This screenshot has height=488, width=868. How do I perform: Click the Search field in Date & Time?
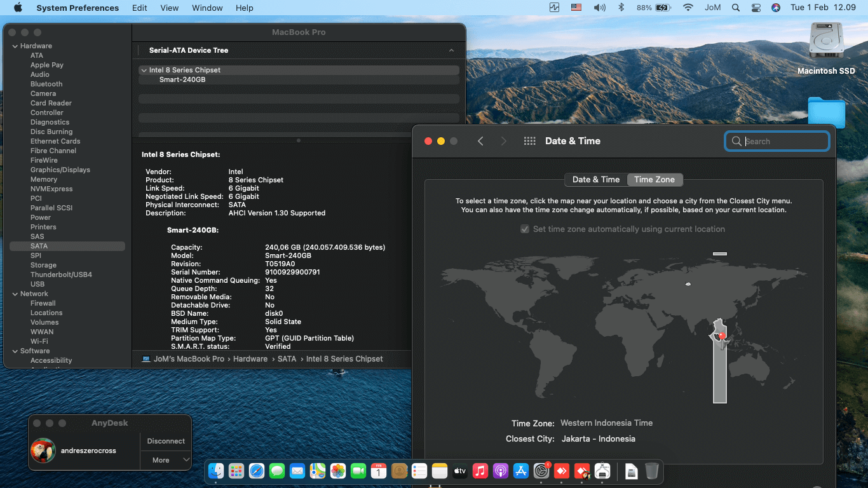(x=777, y=141)
